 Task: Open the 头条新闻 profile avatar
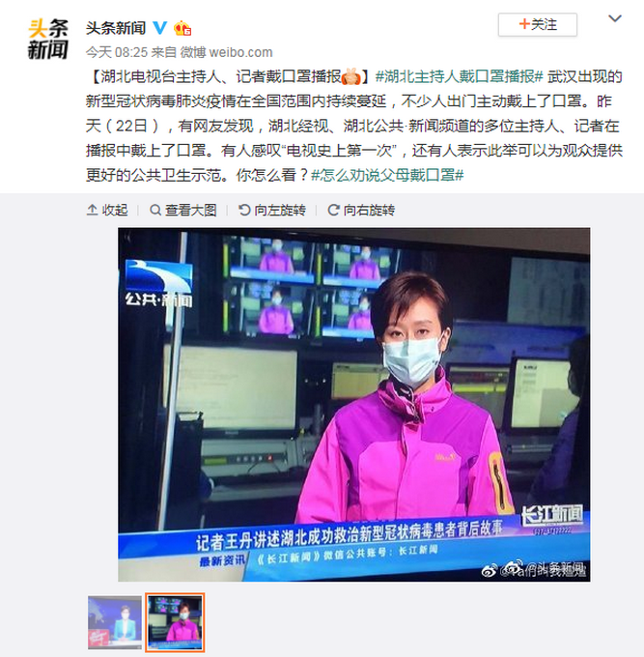(x=47, y=40)
